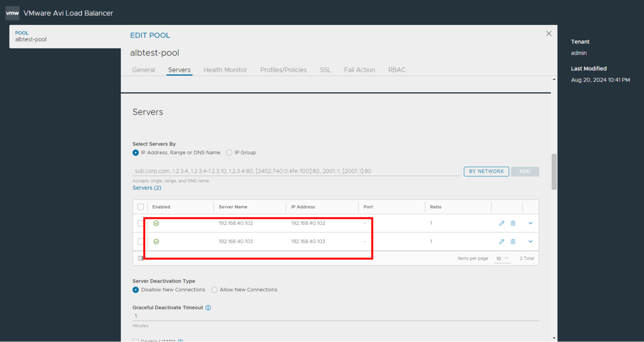This screenshot has height=342, width=644.
Task: Sort by Enabled column header
Action: tap(161, 207)
